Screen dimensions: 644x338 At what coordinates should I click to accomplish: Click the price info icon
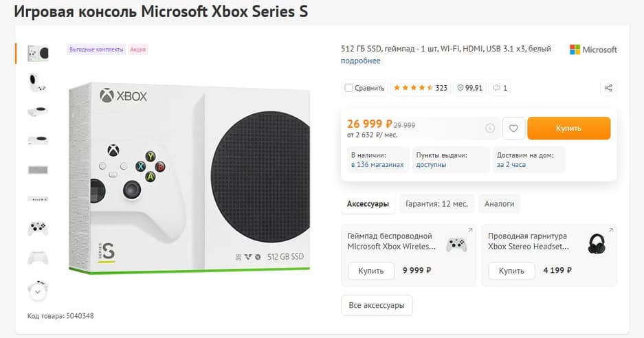point(490,128)
